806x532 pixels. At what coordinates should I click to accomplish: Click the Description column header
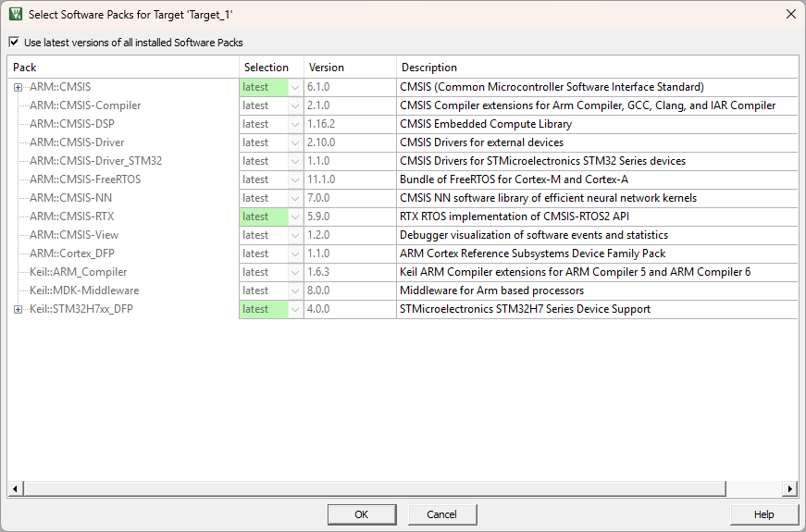[x=597, y=68]
